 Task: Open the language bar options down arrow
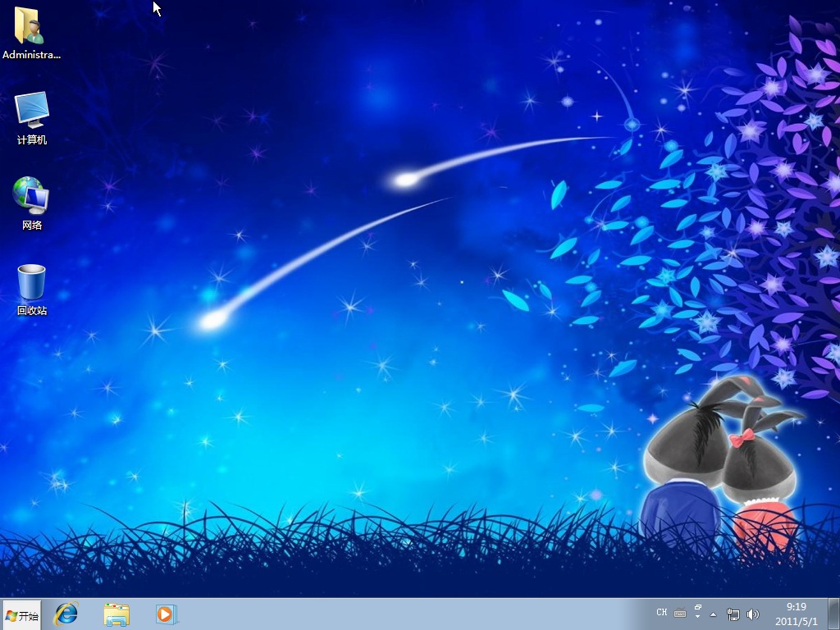[x=697, y=617]
